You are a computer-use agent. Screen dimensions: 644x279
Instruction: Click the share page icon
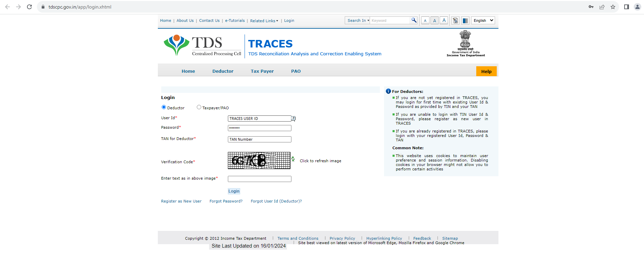tap(602, 7)
